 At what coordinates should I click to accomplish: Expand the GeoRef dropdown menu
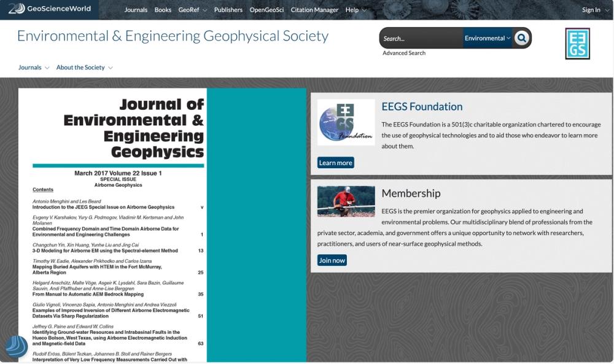tap(192, 10)
